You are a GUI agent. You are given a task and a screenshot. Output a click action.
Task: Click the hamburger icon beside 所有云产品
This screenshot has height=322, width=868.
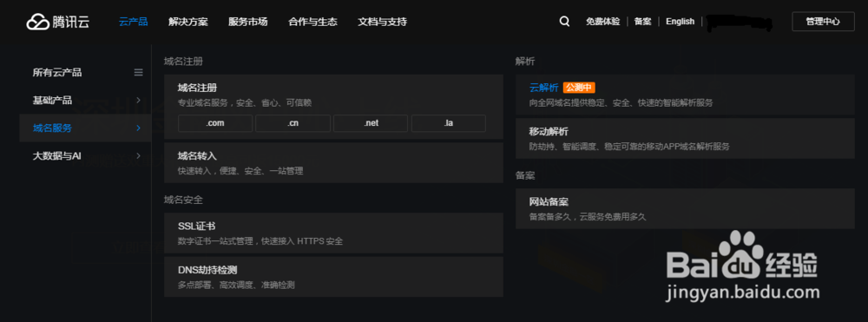[138, 73]
